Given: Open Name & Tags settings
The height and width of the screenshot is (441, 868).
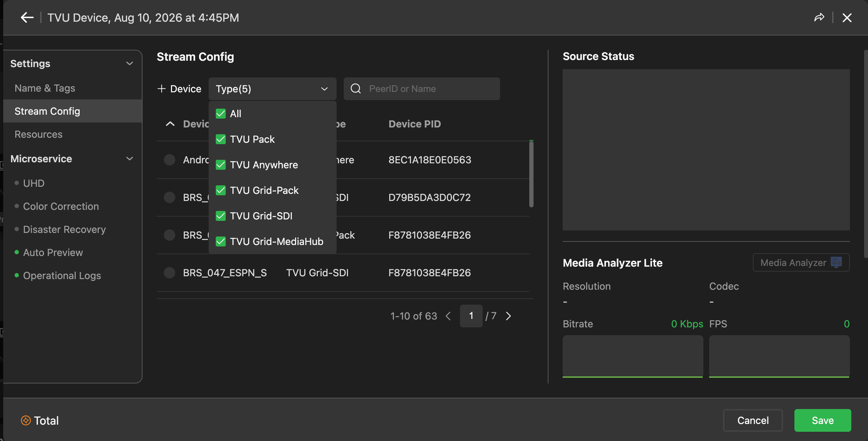Looking at the screenshot, I should click(x=45, y=88).
